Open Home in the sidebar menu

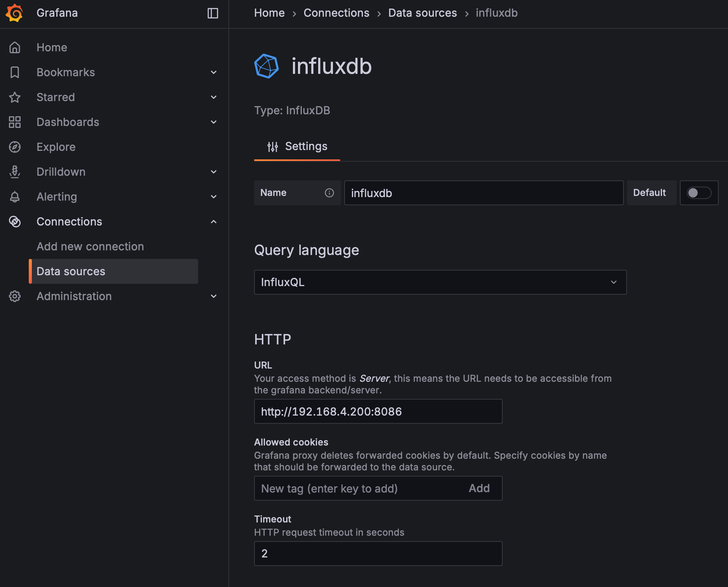[52, 47]
